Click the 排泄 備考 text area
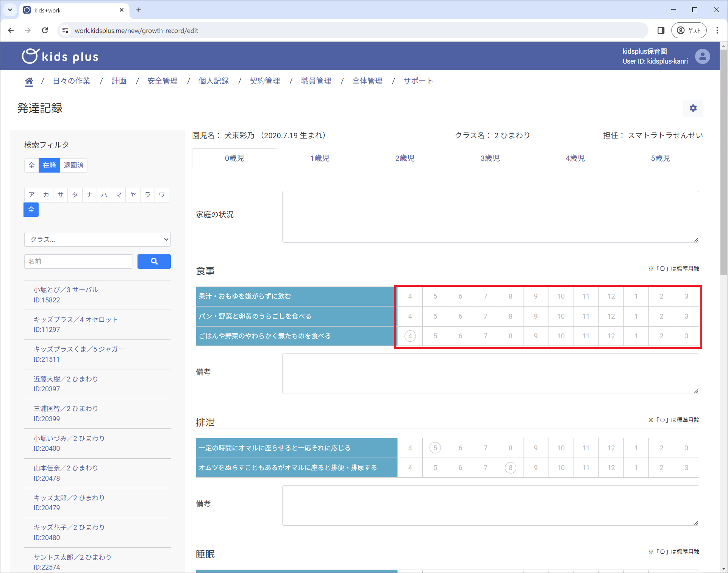 (x=491, y=505)
